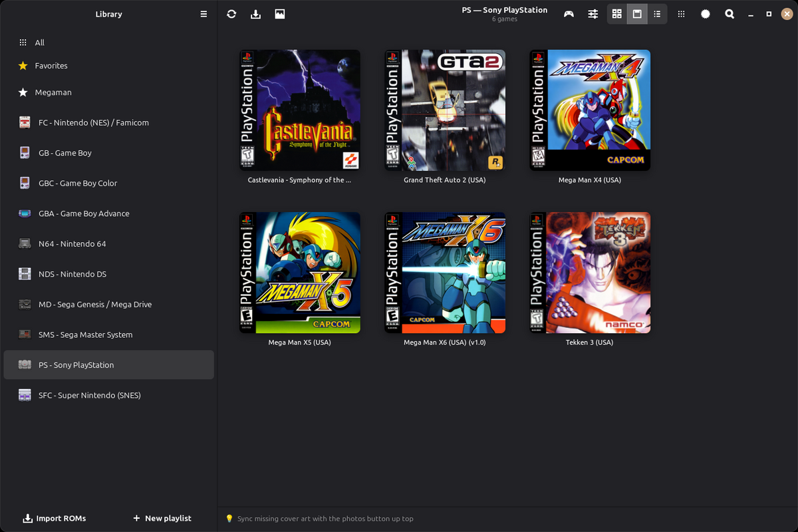Click the download icon in the top toolbar
The height and width of the screenshot is (532, 798).
(255, 14)
